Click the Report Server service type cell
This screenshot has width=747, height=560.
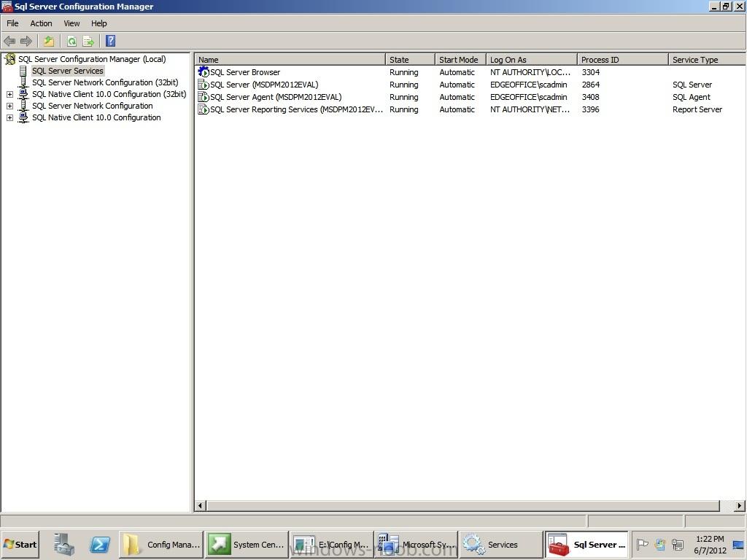click(697, 109)
